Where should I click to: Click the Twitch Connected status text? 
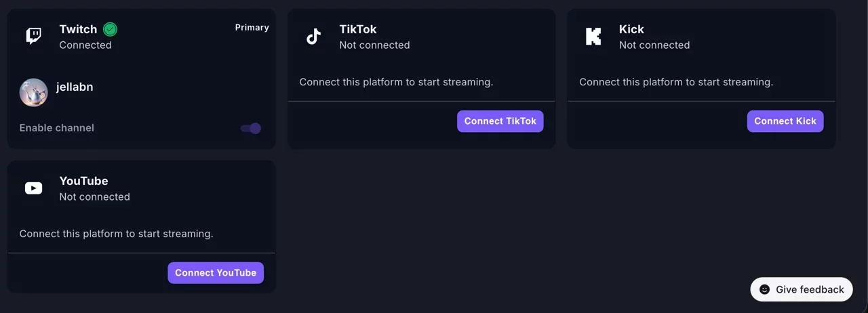[x=85, y=45]
